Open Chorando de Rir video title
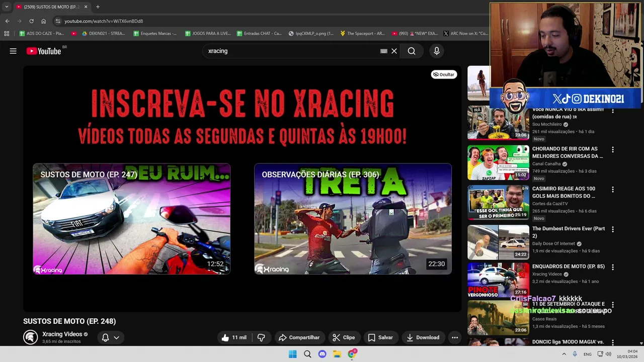 tap(568, 152)
